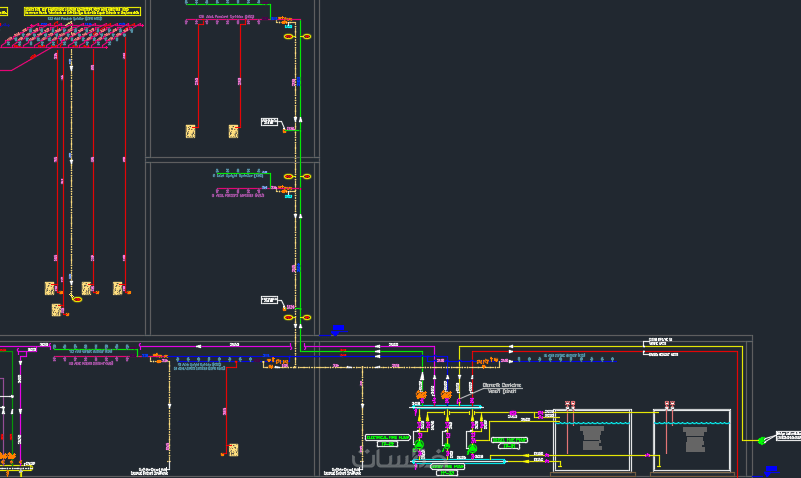Select the right water tank block
This screenshot has width=801, height=478.
[x=692, y=440]
